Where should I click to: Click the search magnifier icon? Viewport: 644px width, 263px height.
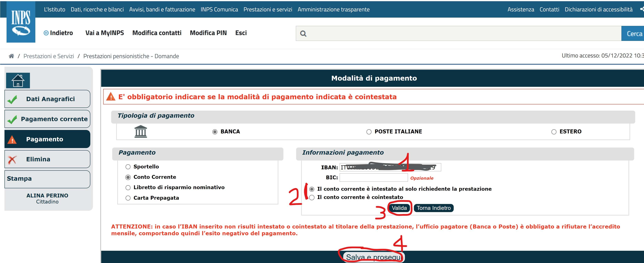[x=303, y=33]
